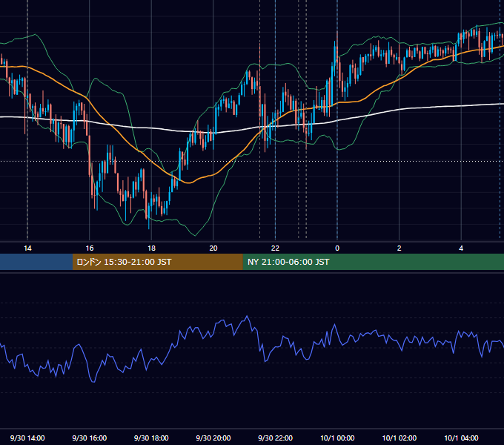Click the blue session bar before London
The image size is (504, 445).
[36, 262]
